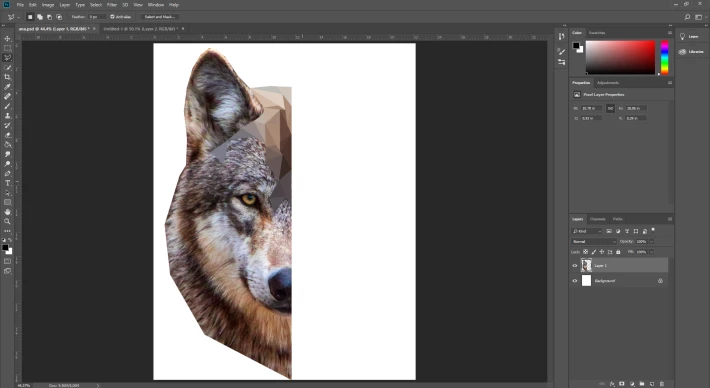Select the Healing Brush tool
Image resolution: width=710 pixels, height=388 pixels.
[7, 96]
